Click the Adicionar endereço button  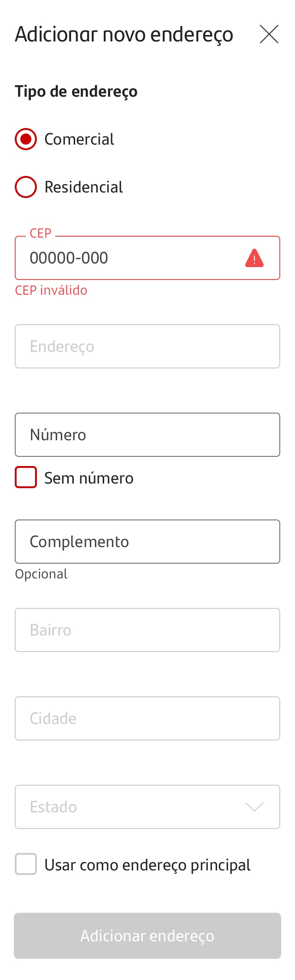pos(147,936)
